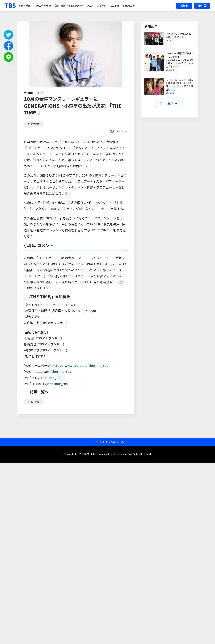This screenshot has width=215, height=644.
Task: Click the up chevron in page-top bar
Action: coord(123,442)
